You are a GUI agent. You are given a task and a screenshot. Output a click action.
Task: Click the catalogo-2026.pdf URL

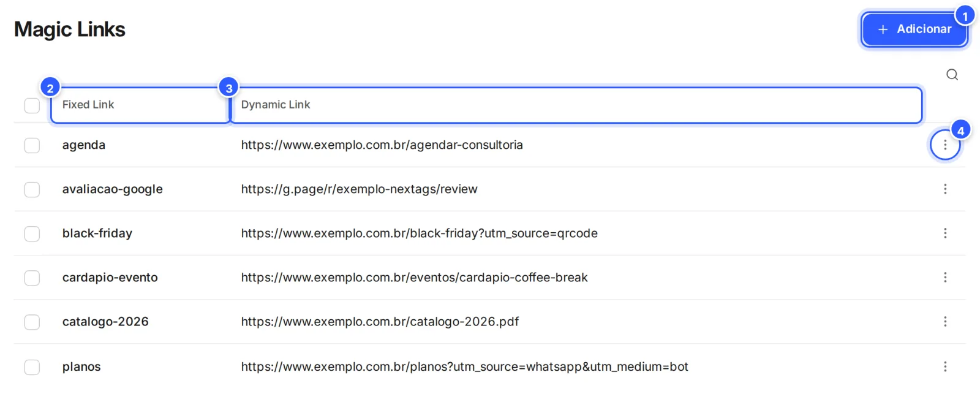pos(380,322)
